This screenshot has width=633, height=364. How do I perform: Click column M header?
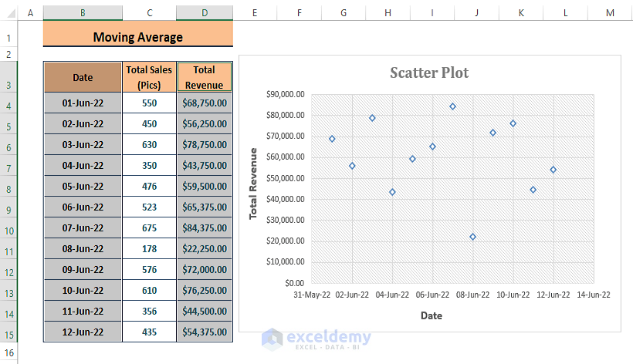click(x=610, y=13)
